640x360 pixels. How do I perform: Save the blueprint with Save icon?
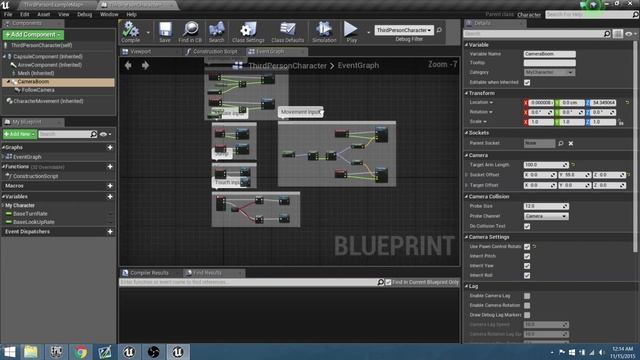[165, 31]
